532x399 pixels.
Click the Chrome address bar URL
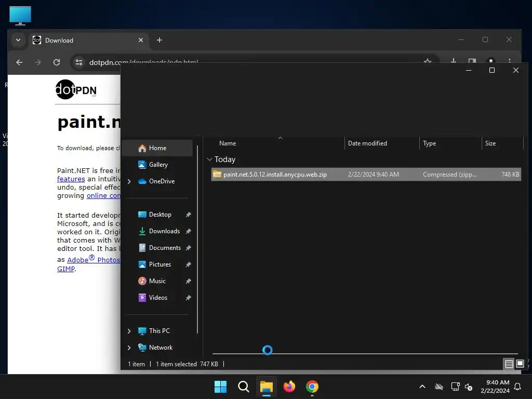point(143,62)
